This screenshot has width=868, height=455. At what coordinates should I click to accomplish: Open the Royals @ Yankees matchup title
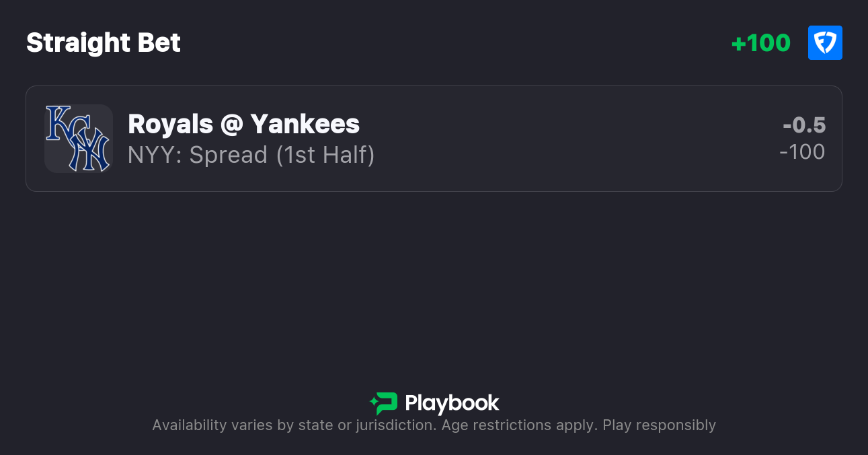[x=243, y=124]
